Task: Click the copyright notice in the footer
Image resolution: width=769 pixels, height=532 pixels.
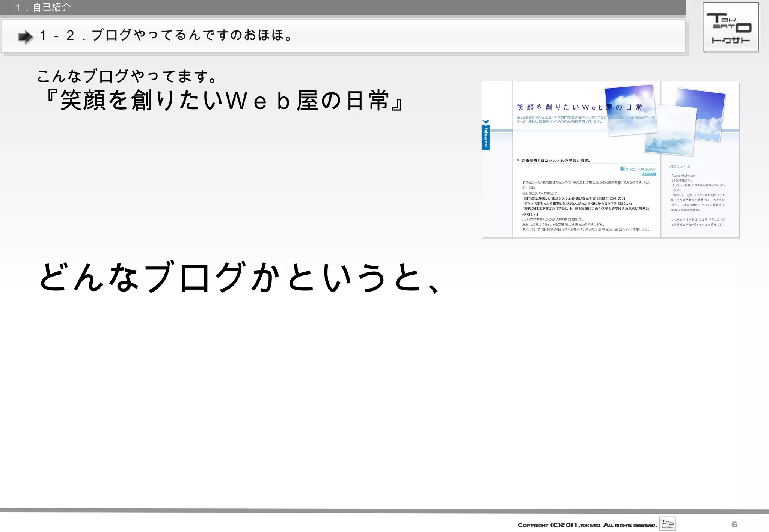Action: (x=587, y=525)
